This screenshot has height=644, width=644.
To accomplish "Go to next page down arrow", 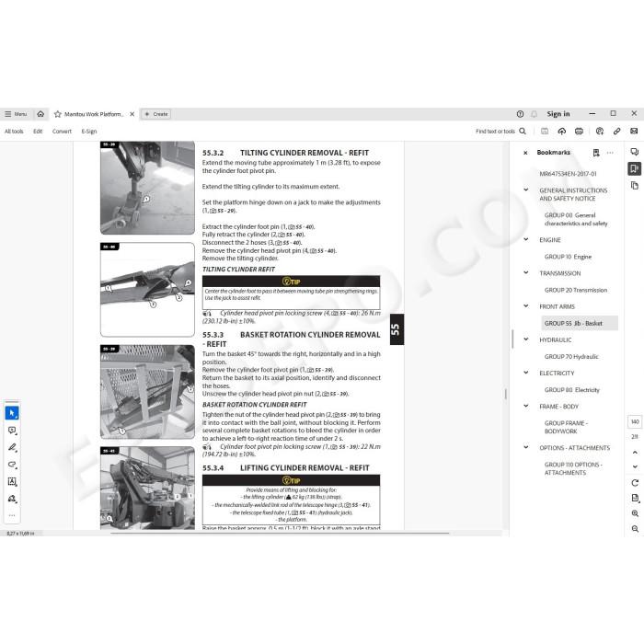I will coord(635,467).
